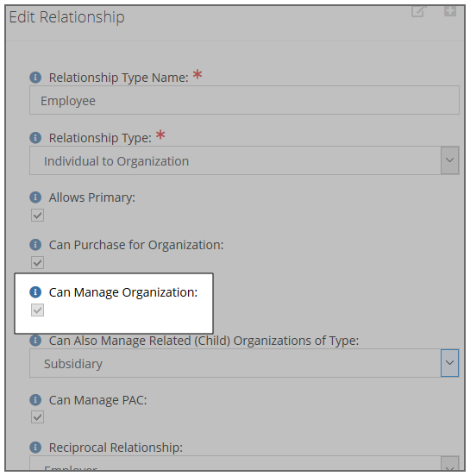This screenshot has height=476, width=470.
Task: Toggle the Allows Primary checkbox
Action: tap(37, 216)
